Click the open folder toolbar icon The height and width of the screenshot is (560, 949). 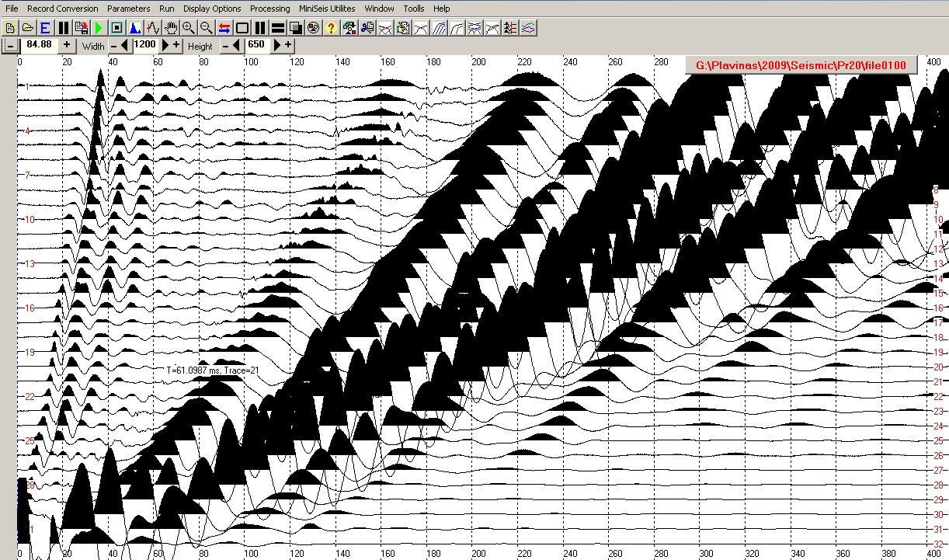(27, 28)
